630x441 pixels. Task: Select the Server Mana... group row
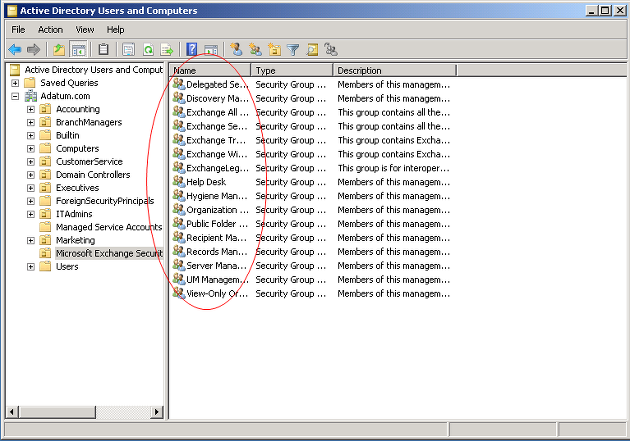(x=311, y=265)
